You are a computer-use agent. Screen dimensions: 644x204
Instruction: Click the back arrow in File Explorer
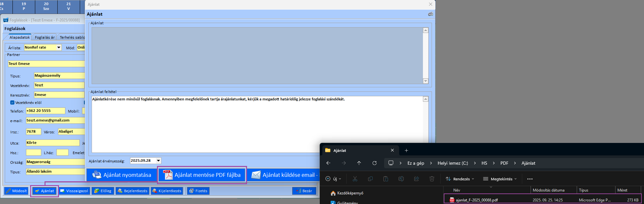tap(328, 163)
